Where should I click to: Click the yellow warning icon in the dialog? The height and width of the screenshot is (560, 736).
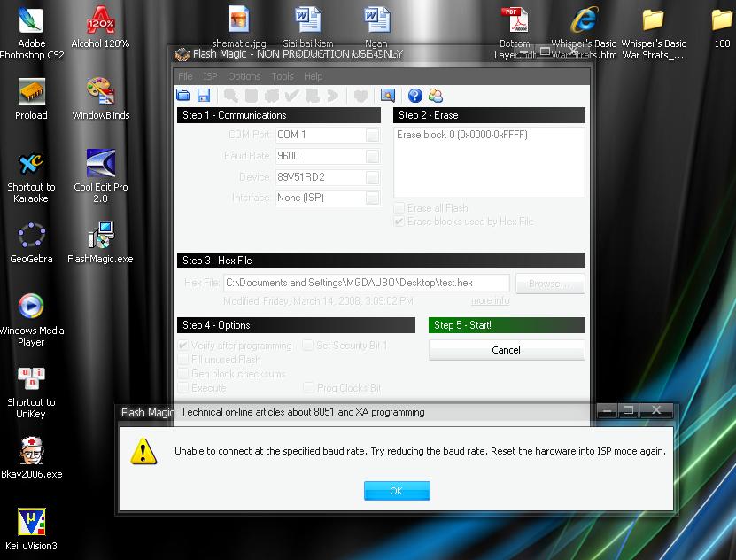click(143, 452)
